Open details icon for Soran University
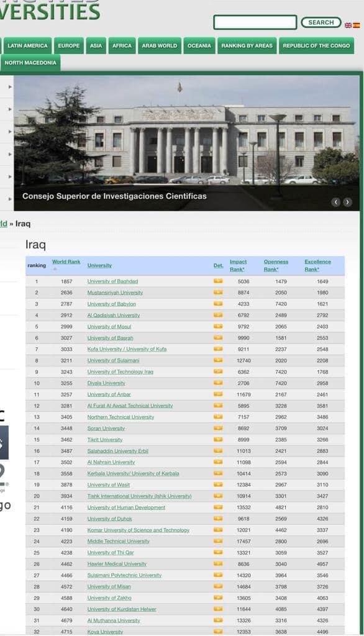 point(218,428)
